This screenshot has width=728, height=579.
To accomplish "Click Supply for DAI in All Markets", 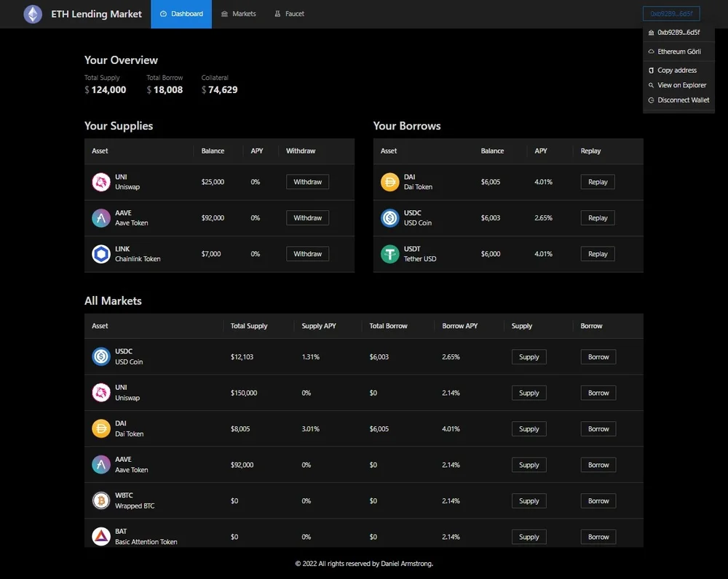I will (529, 428).
